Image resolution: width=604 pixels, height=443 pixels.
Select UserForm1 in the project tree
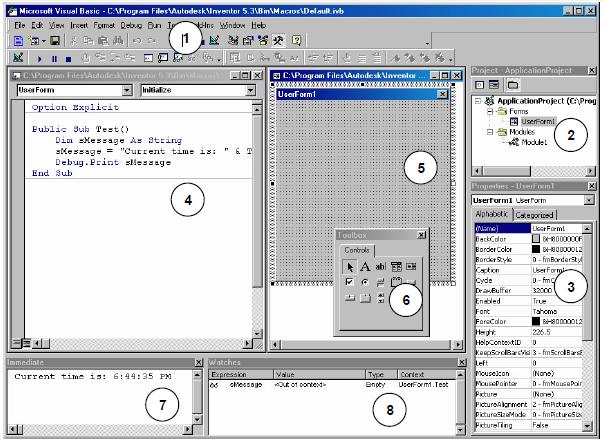point(538,122)
